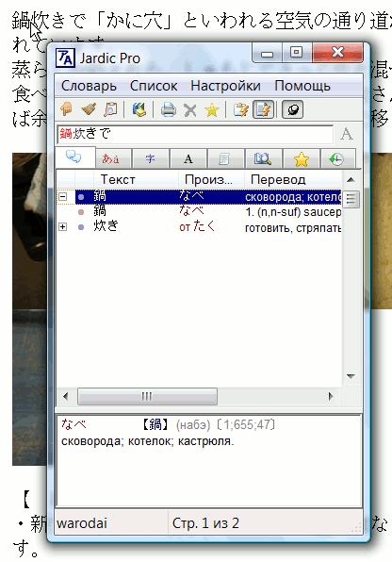Click the 【鍋】 kanji in the detail pane
392x562 pixels.
155,424
